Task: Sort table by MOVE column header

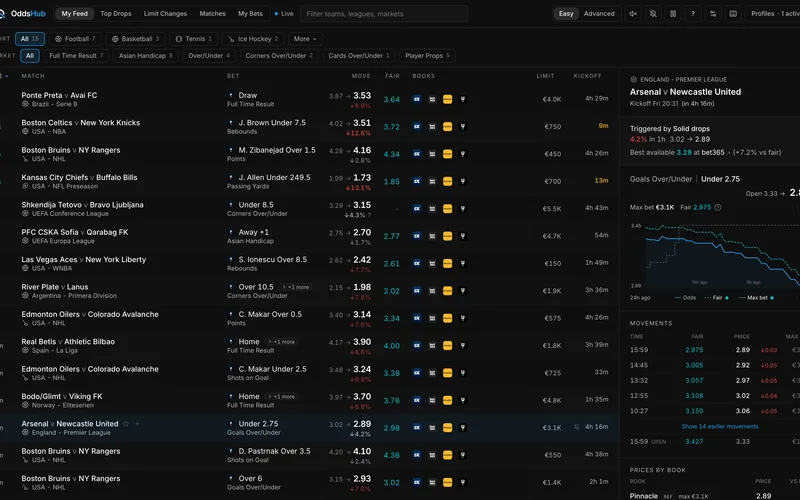Action: point(361,76)
